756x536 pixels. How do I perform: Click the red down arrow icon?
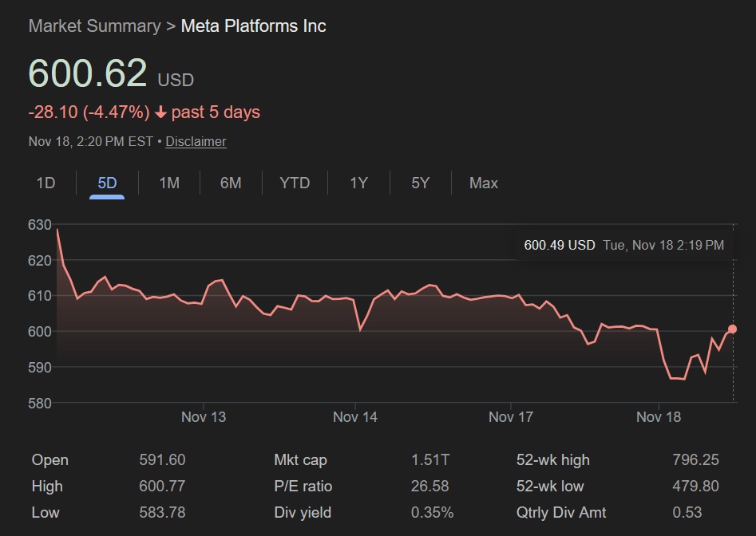pos(160,112)
